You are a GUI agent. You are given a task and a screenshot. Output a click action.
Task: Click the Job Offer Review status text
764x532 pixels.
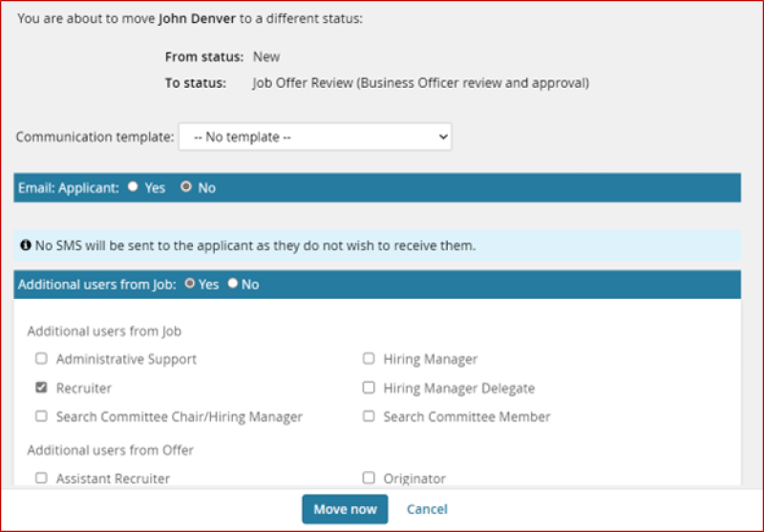(x=420, y=83)
